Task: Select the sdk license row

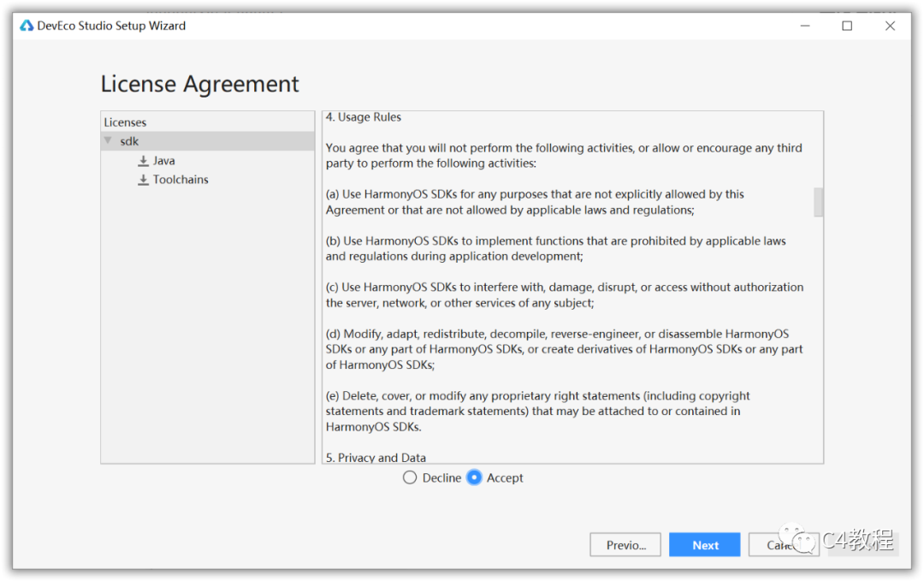Action: coord(207,141)
